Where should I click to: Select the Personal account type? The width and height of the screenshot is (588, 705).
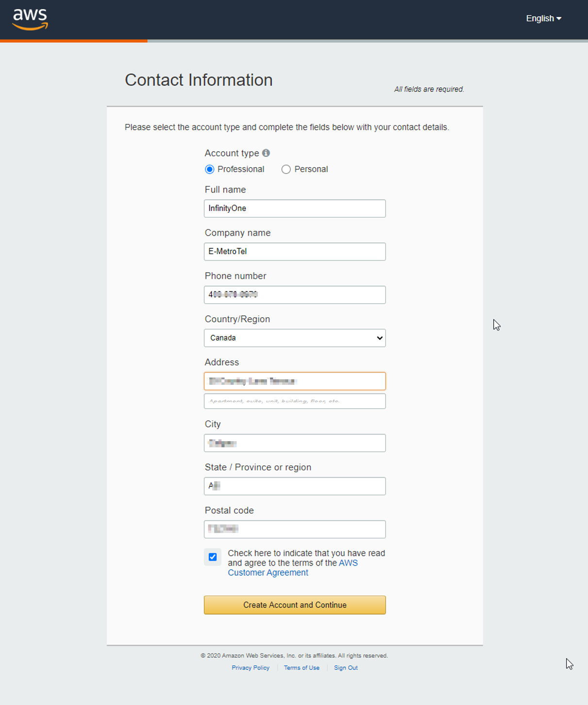(286, 169)
